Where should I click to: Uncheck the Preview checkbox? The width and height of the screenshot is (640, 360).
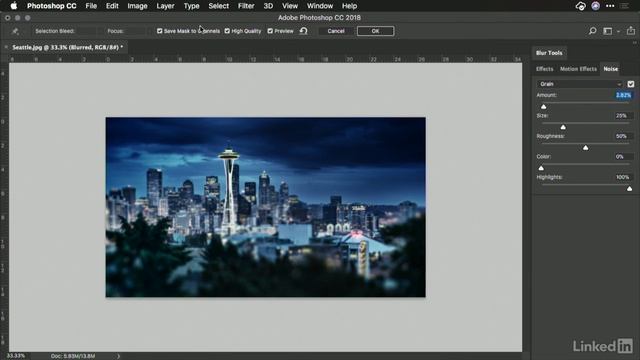[x=270, y=31]
